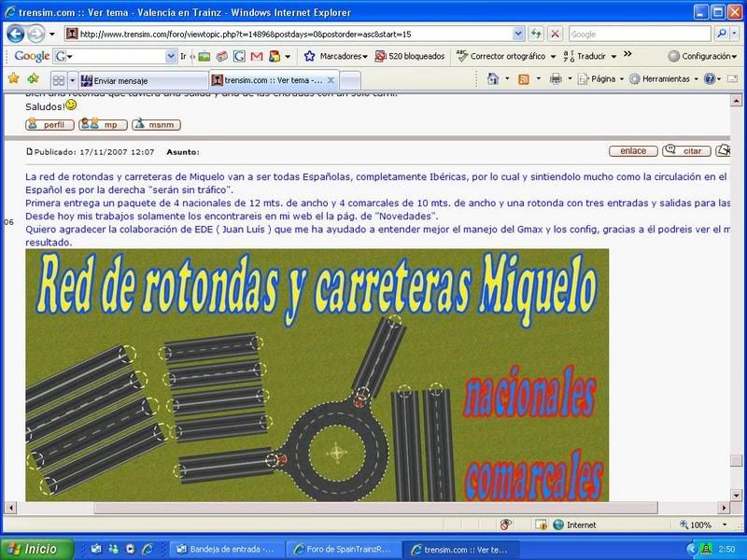Click the 'mp' private message button
747x560 pixels.
pos(103,125)
